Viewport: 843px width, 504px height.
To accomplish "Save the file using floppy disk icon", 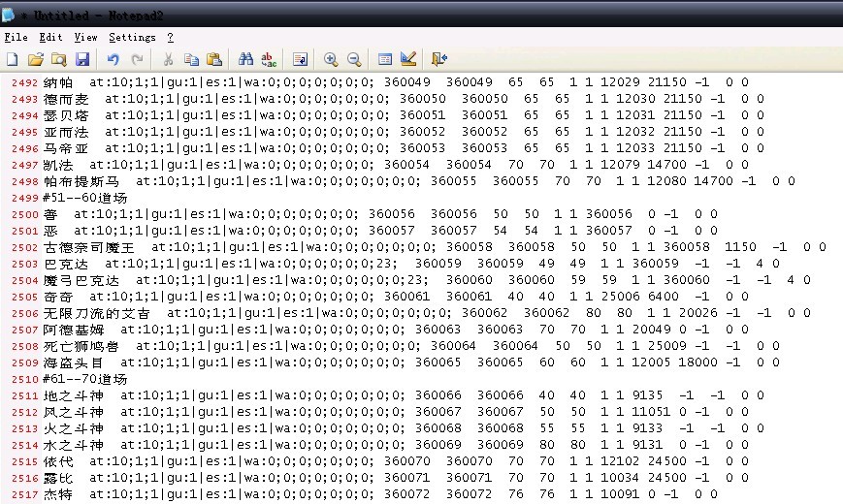I will coord(82,59).
